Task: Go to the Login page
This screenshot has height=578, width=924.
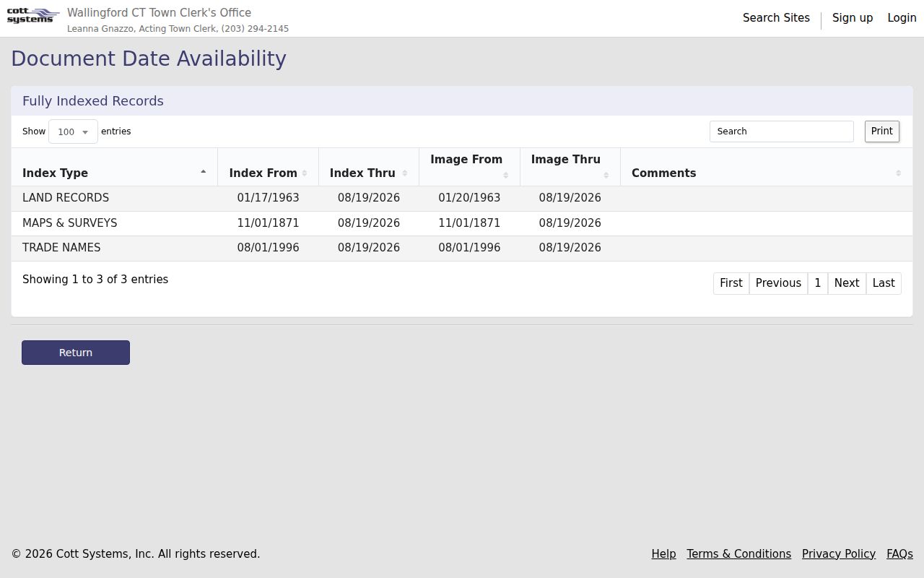Action: (902, 18)
